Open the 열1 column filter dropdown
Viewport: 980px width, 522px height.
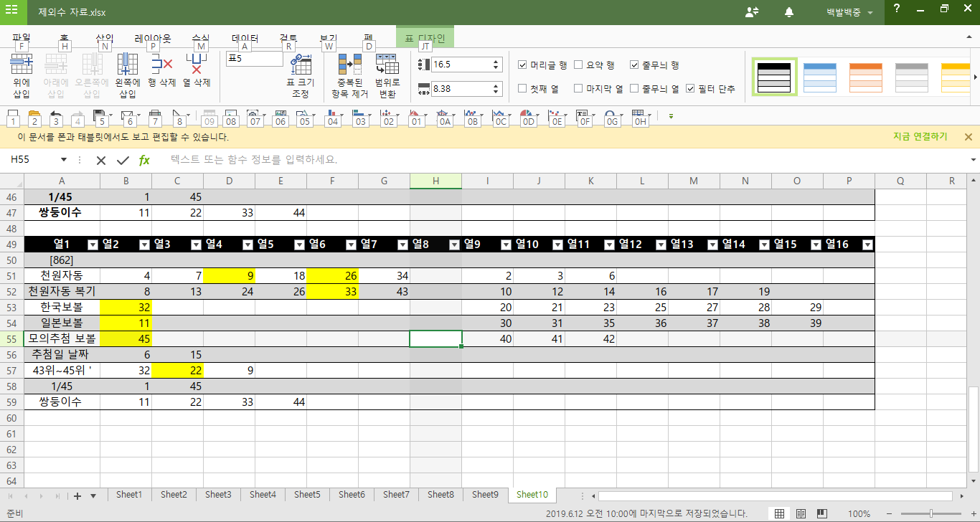click(93, 245)
